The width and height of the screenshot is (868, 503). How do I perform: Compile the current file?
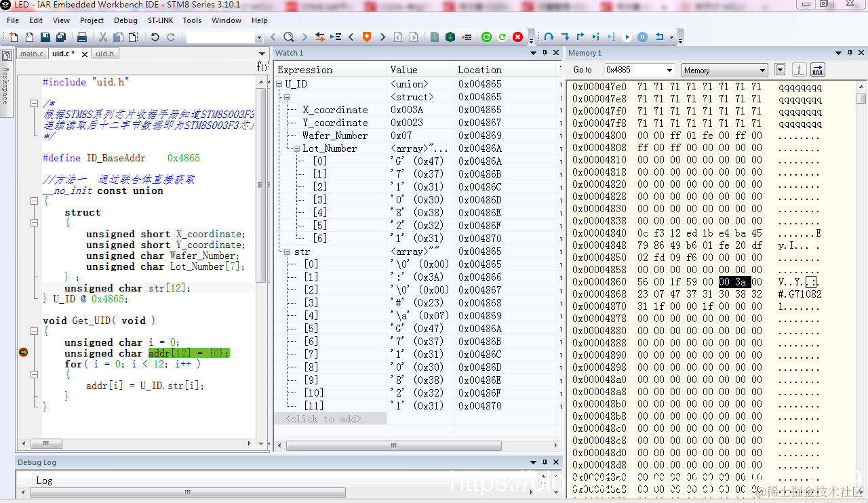coord(435,37)
